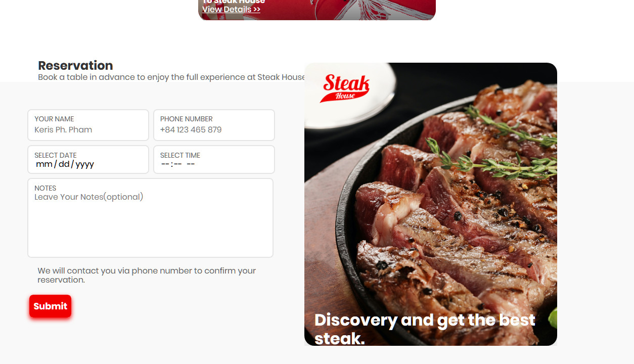Select the AM/PM segment in time field

point(191,164)
